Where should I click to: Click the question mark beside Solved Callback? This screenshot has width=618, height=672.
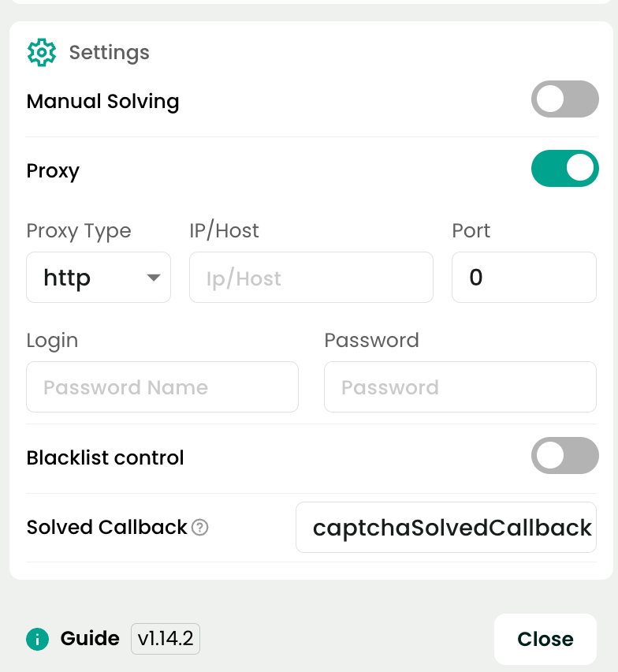200,527
